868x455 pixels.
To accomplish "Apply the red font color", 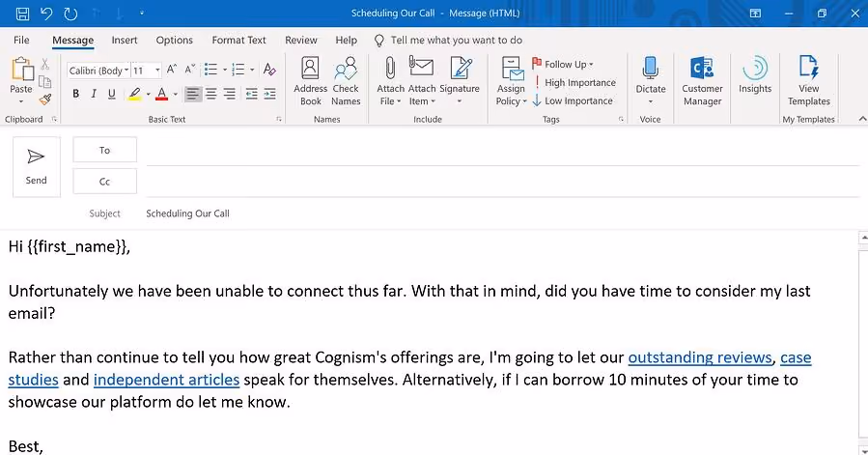I will [x=161, y=95].
